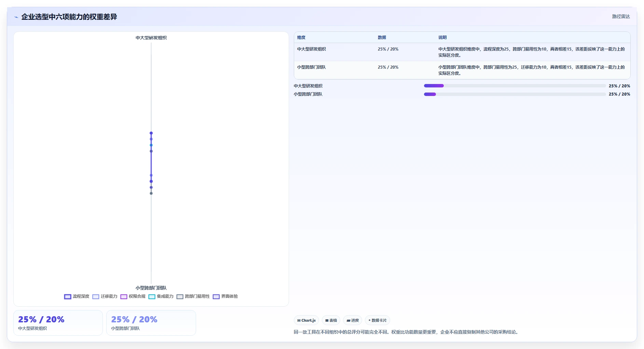Toggle the 界面体验 legend series

(x=225, y=296)
